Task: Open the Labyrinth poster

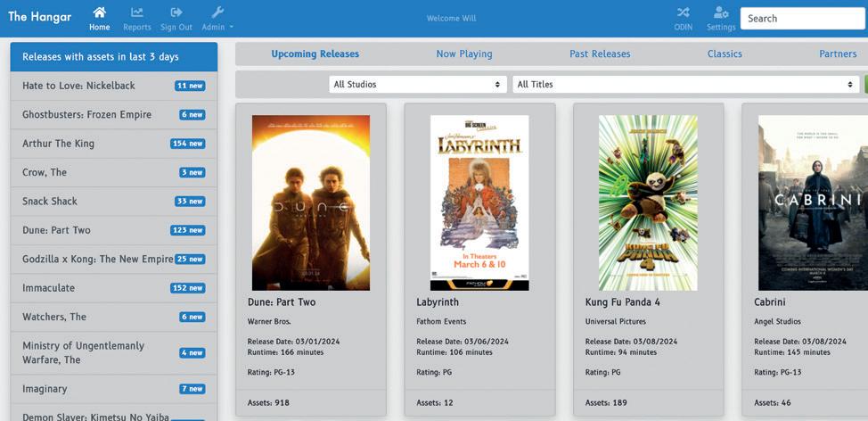Action: (x=479, y=202)
